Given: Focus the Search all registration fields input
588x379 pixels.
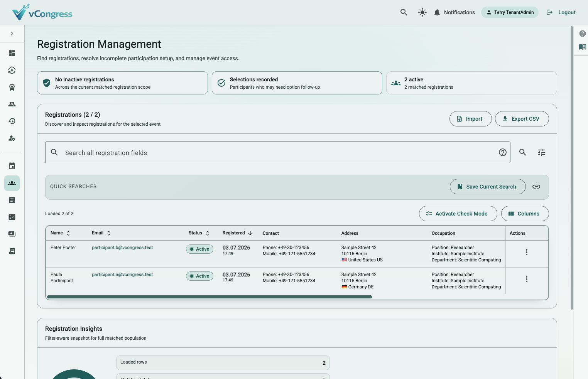Looking at the screenshot, I should pyautogui.click(x=278, y=152).
